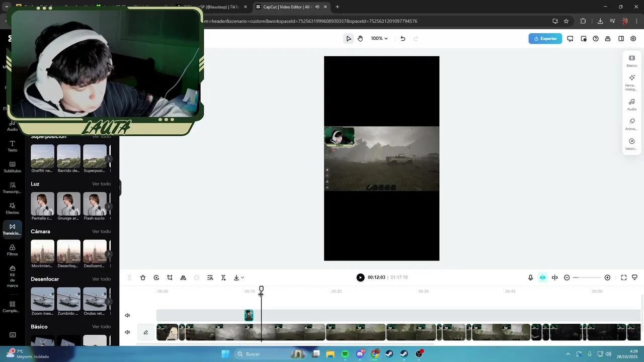644x362 pixels.
Task: Click the Exportar button
Action: click(x=545, y=39)
